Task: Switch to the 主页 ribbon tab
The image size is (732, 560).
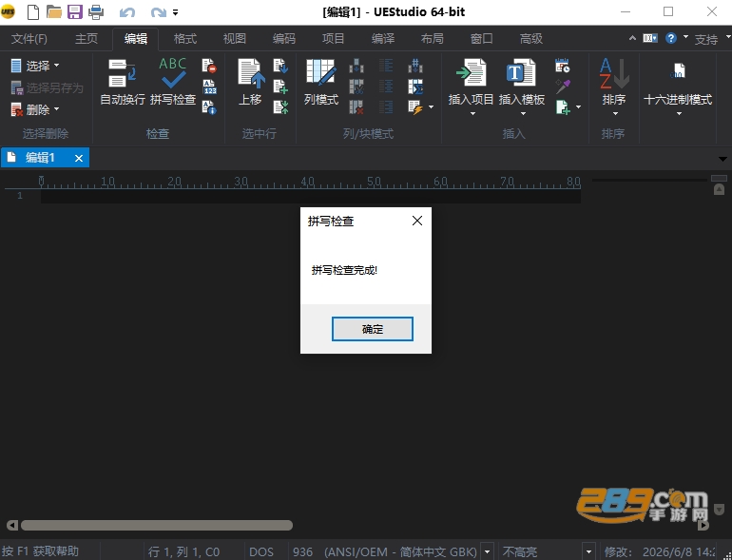Action: 87,39
